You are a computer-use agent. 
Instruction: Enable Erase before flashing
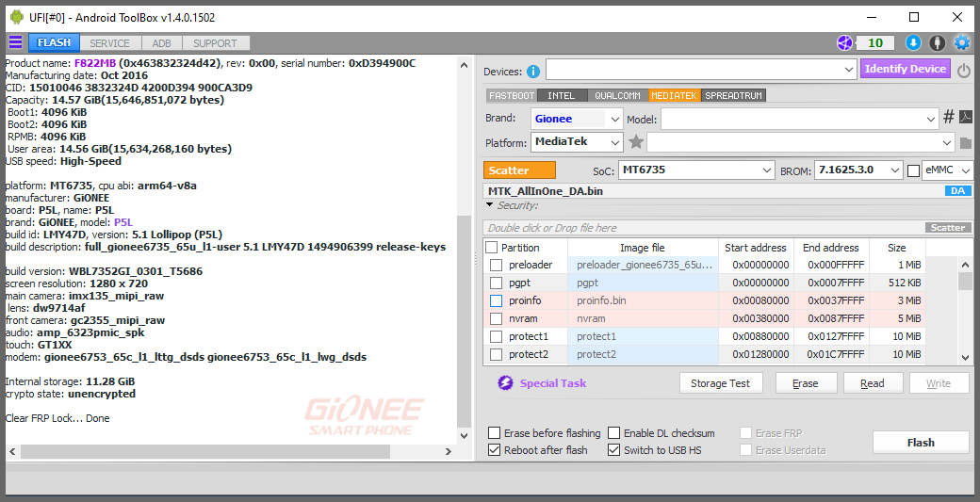[495, 432]
